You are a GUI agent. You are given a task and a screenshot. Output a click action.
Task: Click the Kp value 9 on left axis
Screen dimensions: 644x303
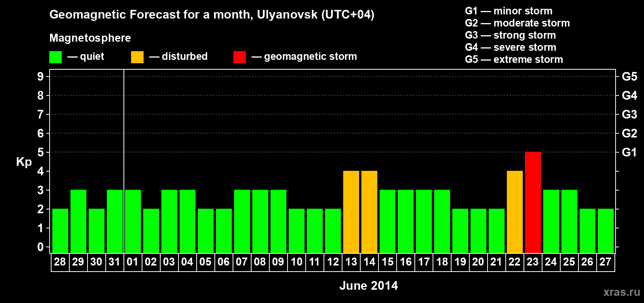41,77
